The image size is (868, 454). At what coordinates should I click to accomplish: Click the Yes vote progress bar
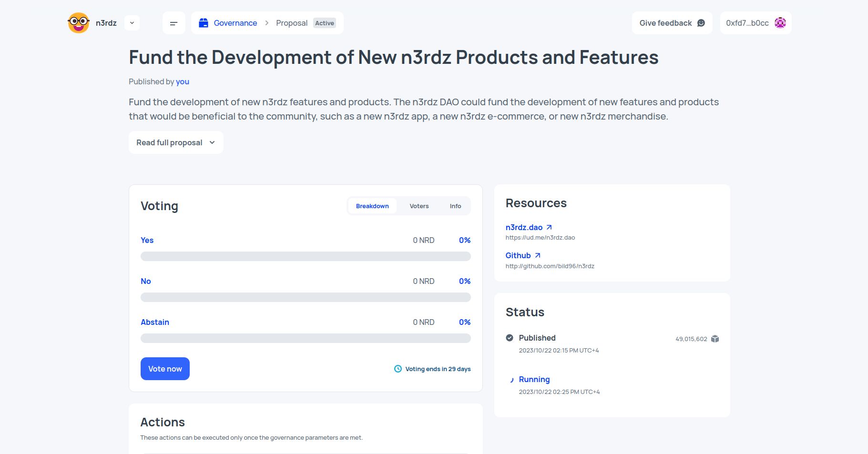coord(306,256)
